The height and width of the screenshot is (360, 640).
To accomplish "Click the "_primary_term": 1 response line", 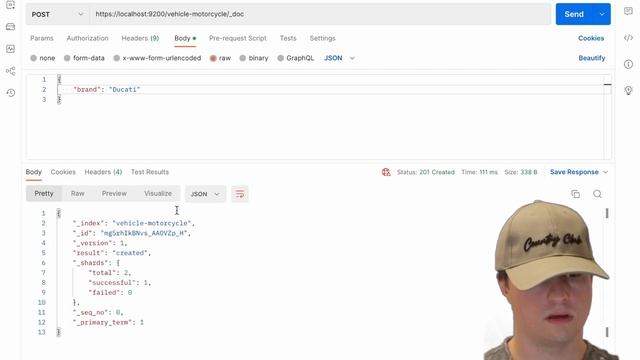I will click(x=108, y=322).
